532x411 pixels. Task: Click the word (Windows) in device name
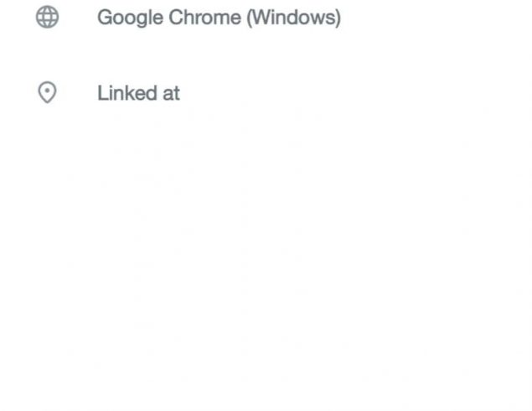point(293,18)
